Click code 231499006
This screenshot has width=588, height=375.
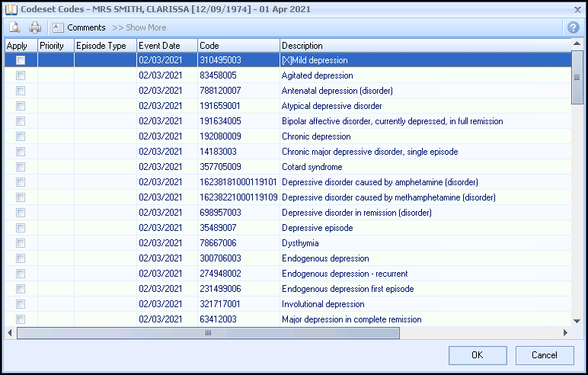pyautogui.click(x=220, y=289)
